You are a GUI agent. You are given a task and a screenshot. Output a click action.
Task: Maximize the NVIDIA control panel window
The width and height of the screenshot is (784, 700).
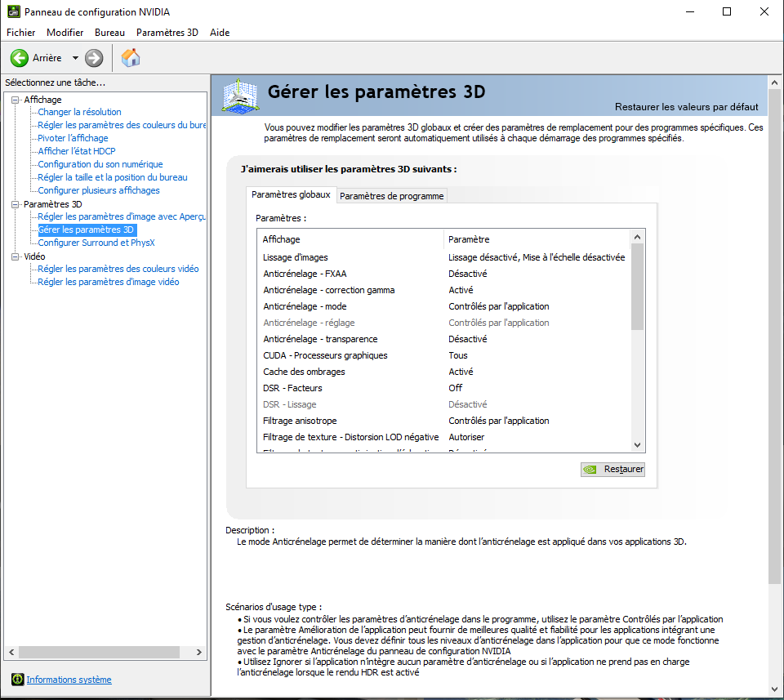click(727, 11)
